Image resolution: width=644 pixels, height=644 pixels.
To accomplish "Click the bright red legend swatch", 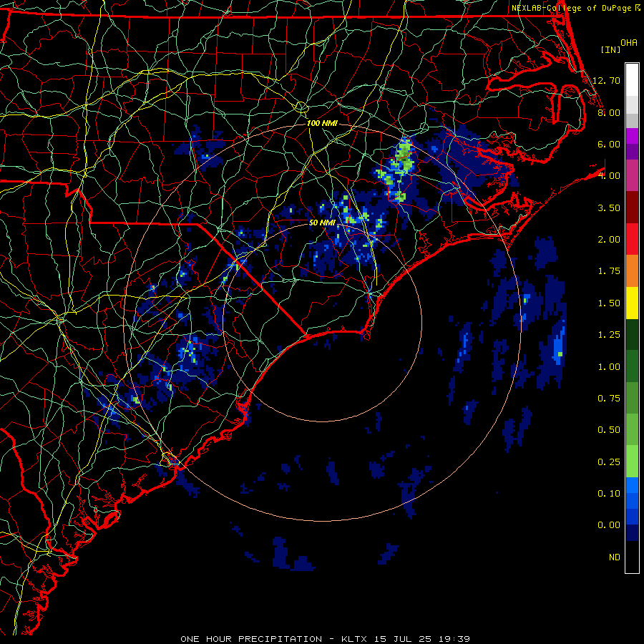I will (x=632, y=239).
